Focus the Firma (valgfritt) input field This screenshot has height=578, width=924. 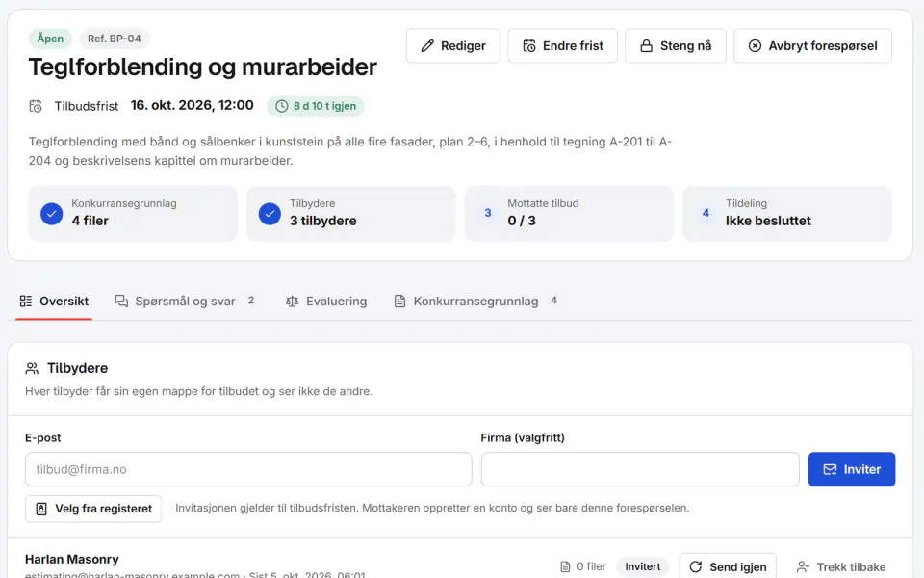tap(640, 469)
